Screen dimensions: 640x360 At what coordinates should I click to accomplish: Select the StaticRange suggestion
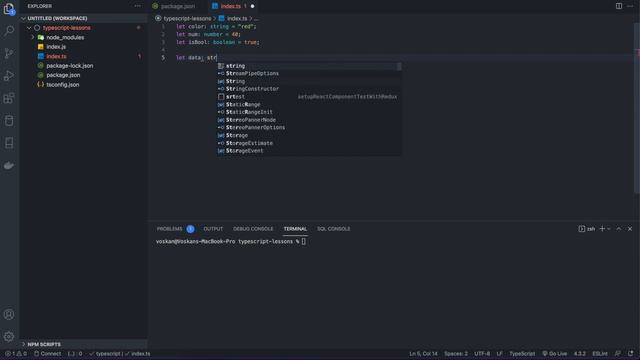point(309,104)
